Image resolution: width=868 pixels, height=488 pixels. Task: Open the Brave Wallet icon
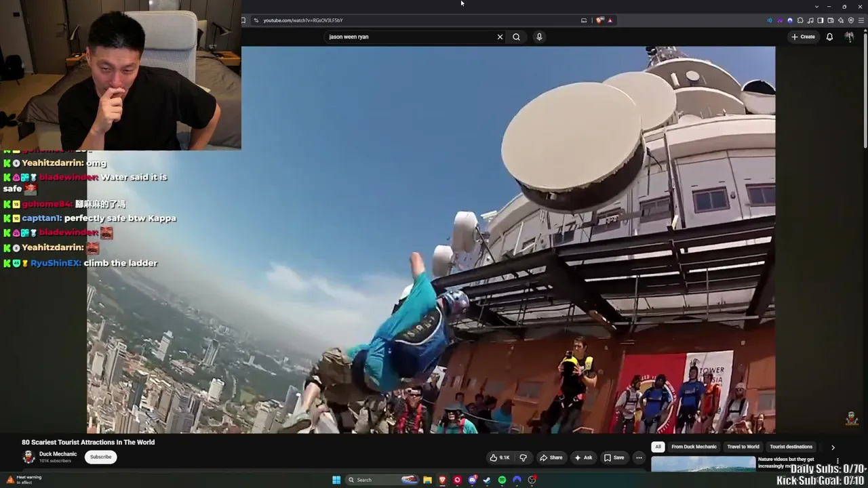tap(831, 20)
